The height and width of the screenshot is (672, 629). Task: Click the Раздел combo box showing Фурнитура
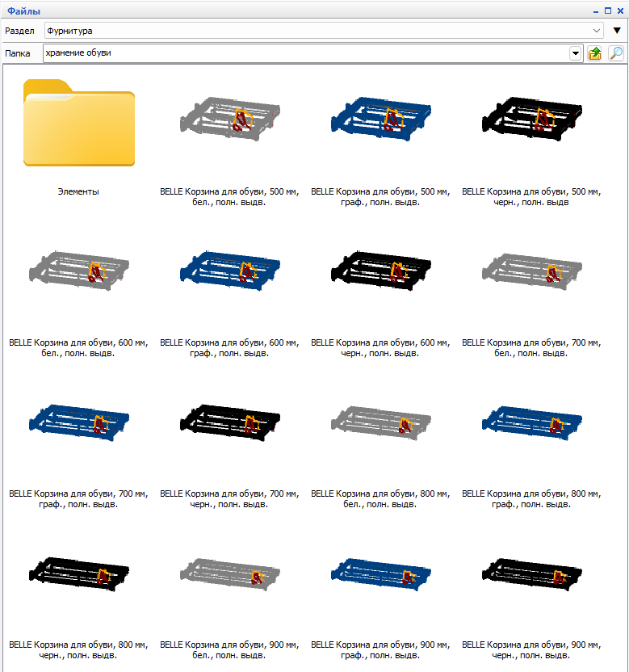pos(324,31)
